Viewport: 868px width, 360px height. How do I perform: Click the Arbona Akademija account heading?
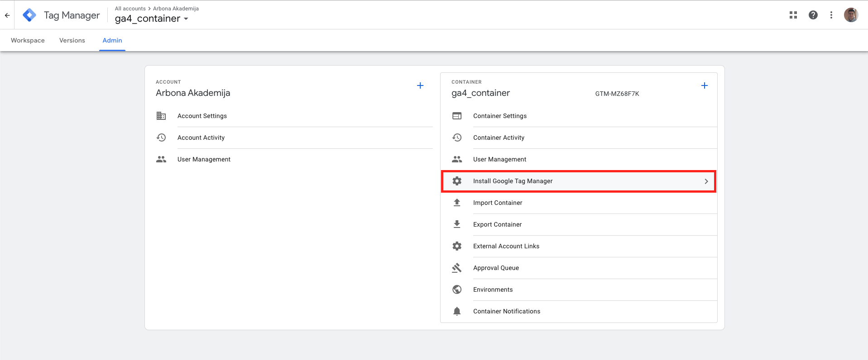[x=193, y=93]
